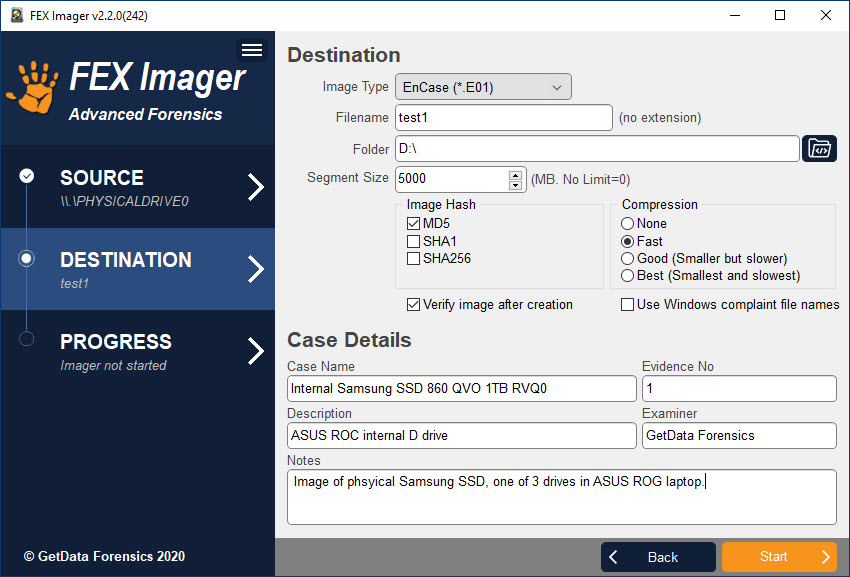Click the Back button

pos(658,557)
